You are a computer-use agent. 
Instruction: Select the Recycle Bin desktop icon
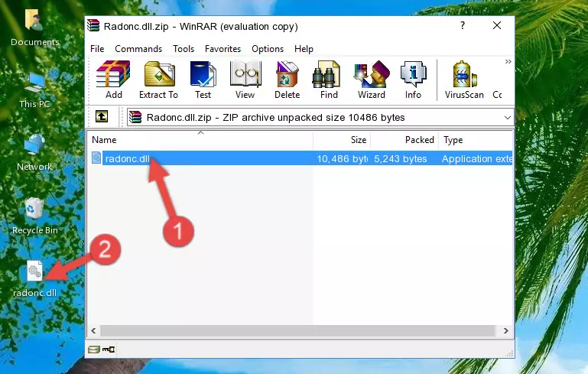(34, 216)
